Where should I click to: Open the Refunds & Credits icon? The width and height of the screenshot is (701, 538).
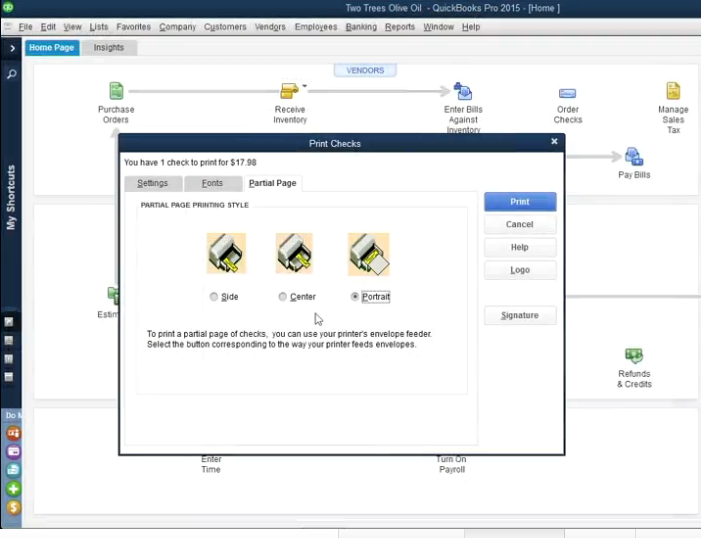click(634, 356)
